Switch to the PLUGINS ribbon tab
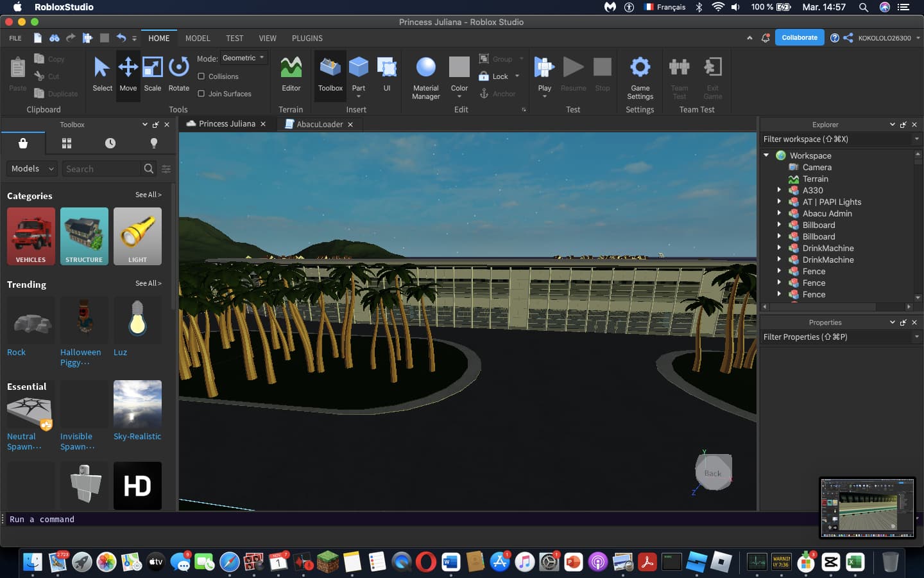 [x=307, y=39]
